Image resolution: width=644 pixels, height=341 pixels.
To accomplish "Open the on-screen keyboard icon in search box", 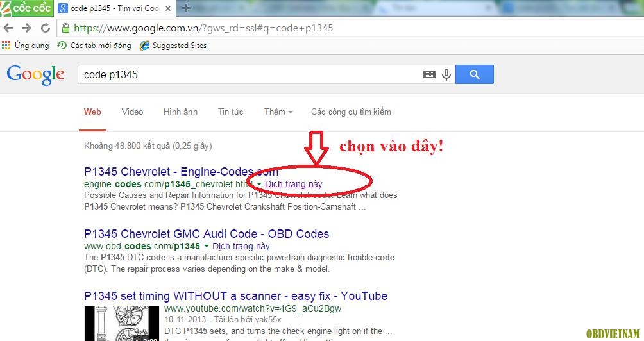I will point(429,75).
